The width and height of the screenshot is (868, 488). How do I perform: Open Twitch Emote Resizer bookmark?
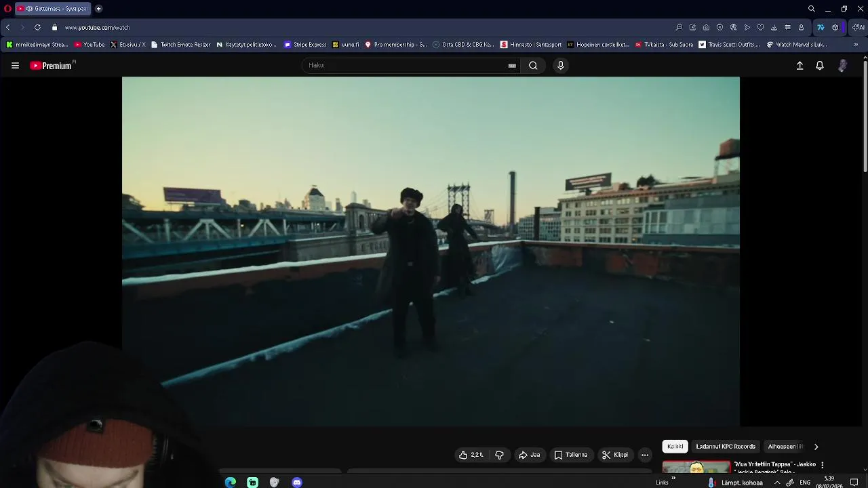coord(180,45)
